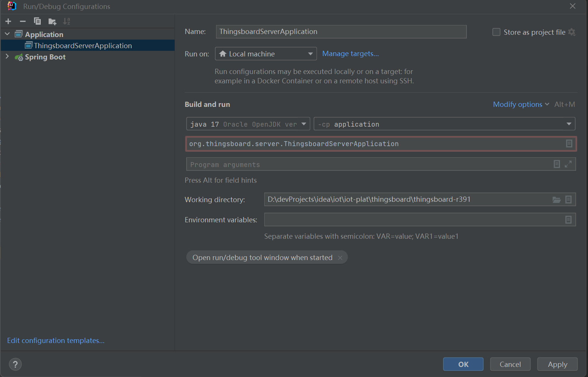
Task: Copy the selected configuration
Action: (x=37, y=21)
